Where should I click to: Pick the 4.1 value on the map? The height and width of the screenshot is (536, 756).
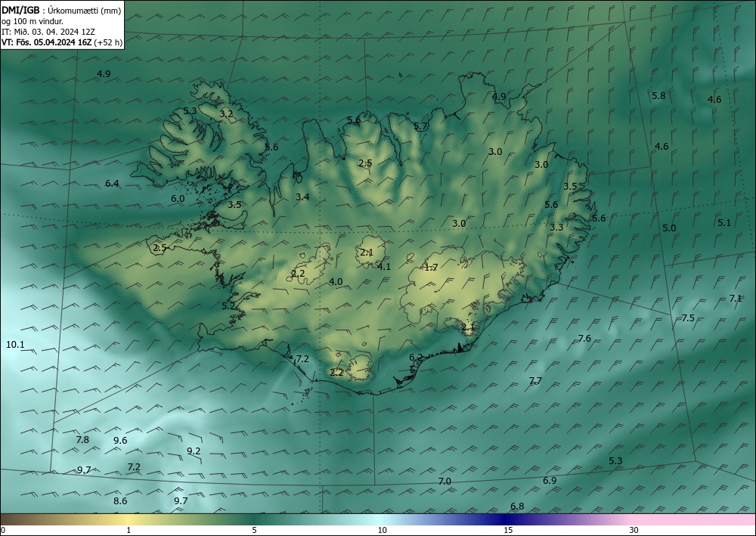point(384,267)
